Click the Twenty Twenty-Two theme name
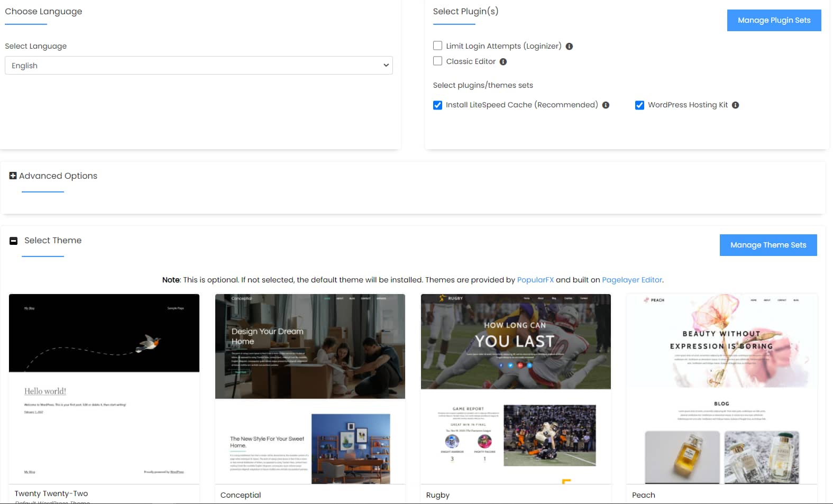833x504 pixels. point(51,493)
